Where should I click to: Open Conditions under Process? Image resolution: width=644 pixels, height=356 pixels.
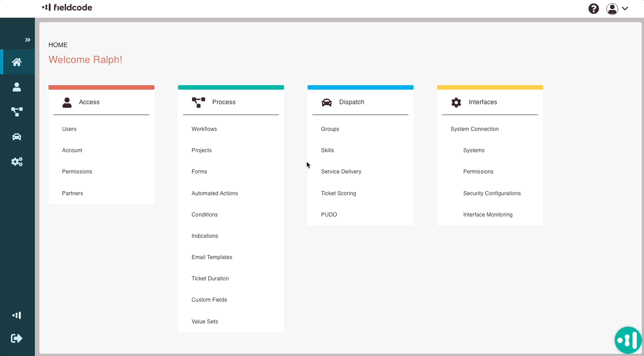pos(205,215)
